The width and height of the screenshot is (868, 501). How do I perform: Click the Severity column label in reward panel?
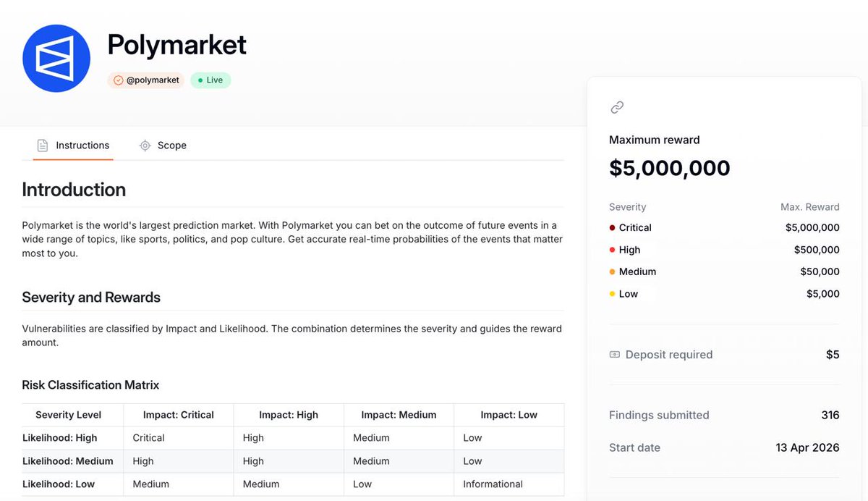[x=628, y=207]
